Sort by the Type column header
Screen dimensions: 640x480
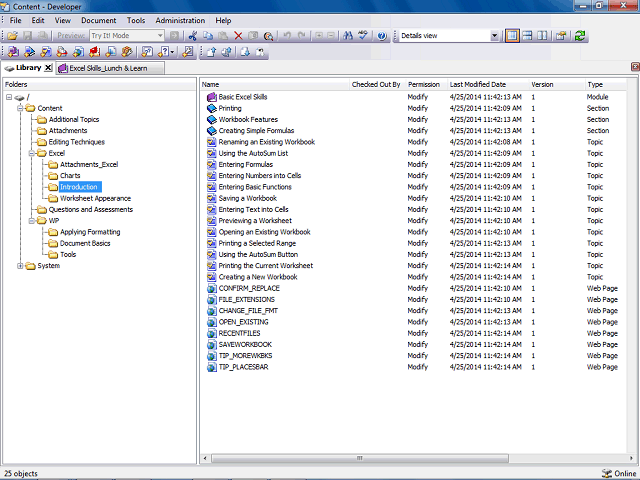606,84
